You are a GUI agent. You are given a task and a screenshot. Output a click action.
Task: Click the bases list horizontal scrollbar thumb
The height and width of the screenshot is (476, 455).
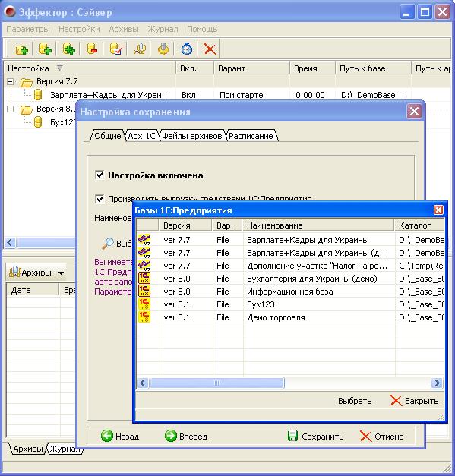(x=217, y=383)
